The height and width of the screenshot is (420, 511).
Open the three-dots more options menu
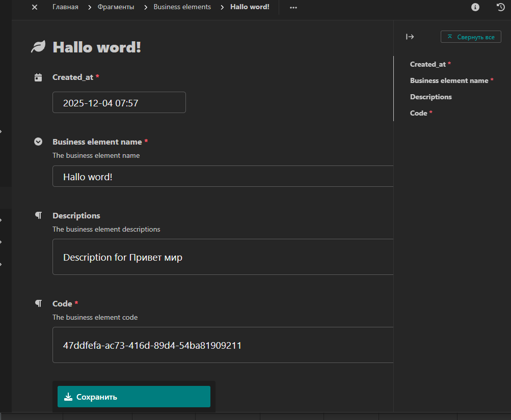tap(293, 8)
